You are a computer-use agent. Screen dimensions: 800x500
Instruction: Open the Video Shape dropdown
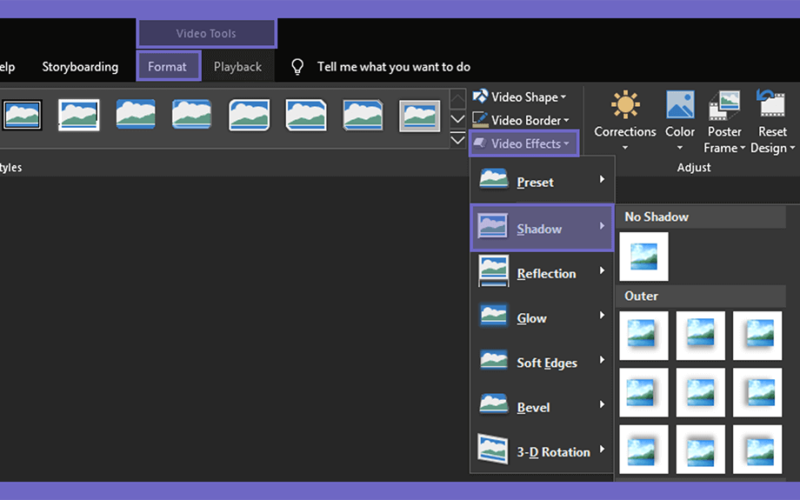click(x=519, y=96)
